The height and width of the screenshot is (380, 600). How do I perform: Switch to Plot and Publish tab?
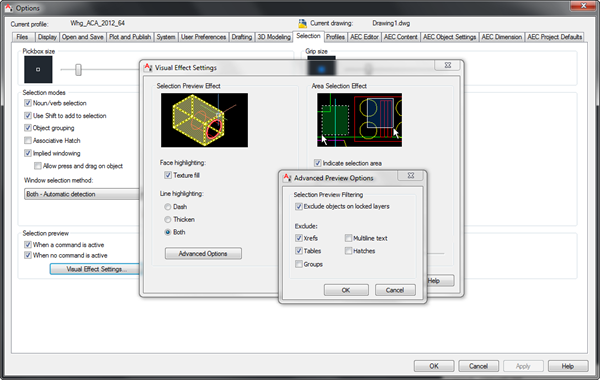[x=130, y=37]
